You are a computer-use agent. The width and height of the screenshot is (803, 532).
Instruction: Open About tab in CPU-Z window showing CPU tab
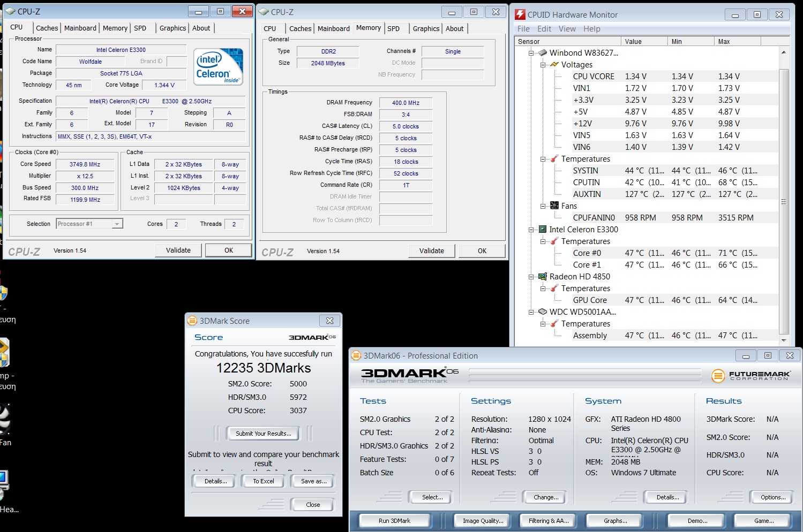coord(201,28)
